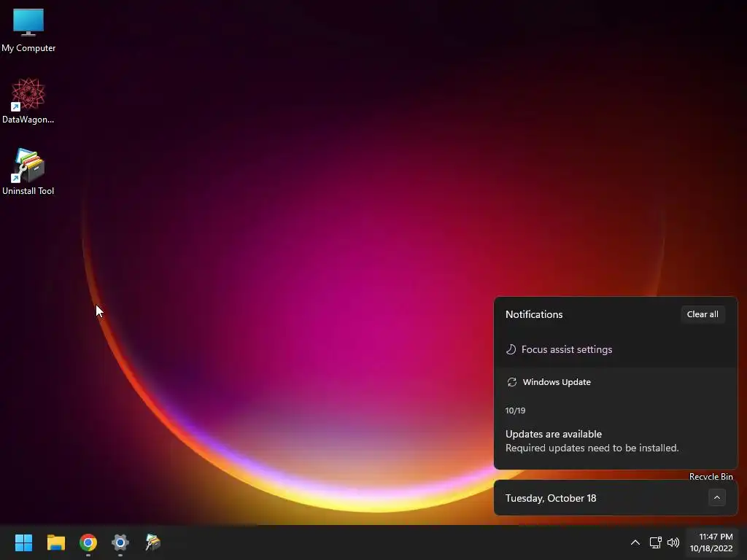The width and height of the screenshot is (747, 560).
Task: Clear all notifications
Action: click(x=703, y=314)
